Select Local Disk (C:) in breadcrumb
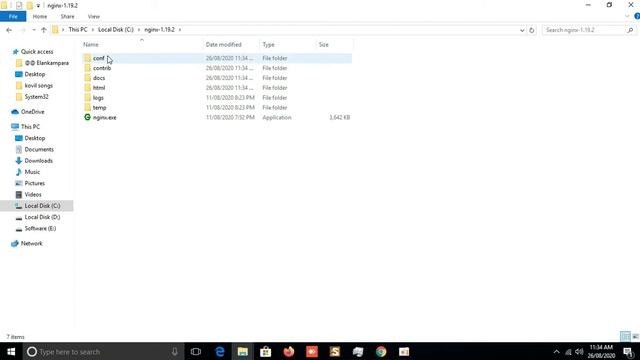The height and width of the screenshot is (360, 640). click(x=116, y=30)
